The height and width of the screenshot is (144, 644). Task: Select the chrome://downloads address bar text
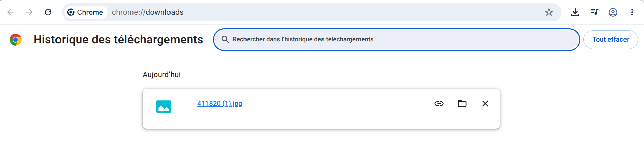point(148,12)
